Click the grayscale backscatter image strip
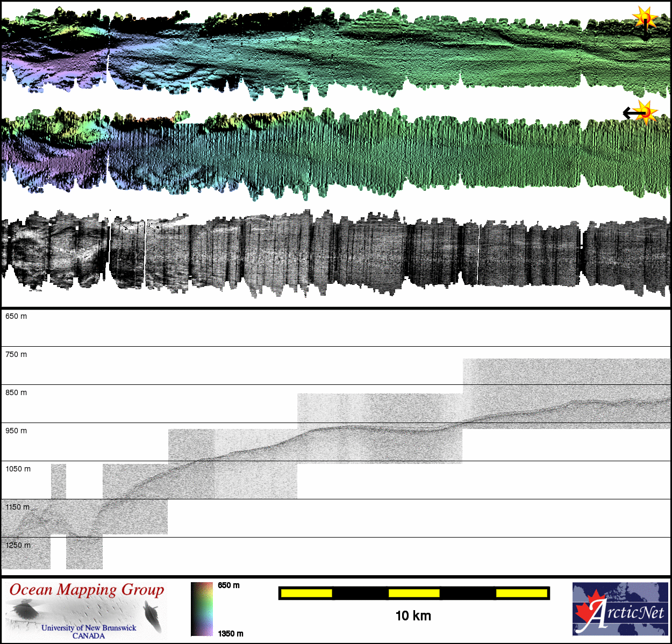The image size is (672, 644). [x=336, y=253]
